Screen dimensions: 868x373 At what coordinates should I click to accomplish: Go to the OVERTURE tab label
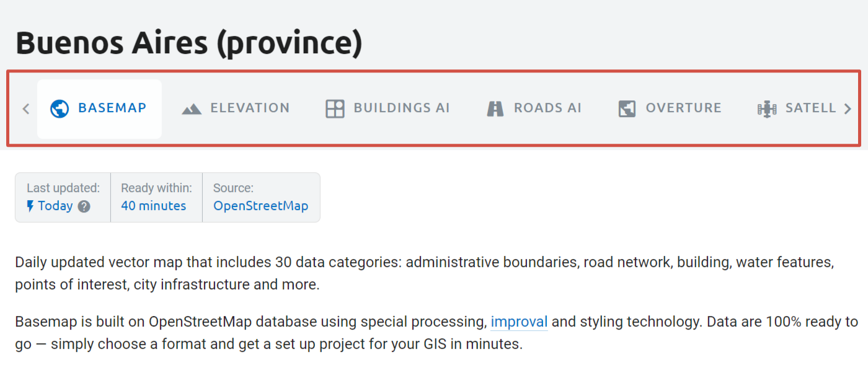pos(683,108)
